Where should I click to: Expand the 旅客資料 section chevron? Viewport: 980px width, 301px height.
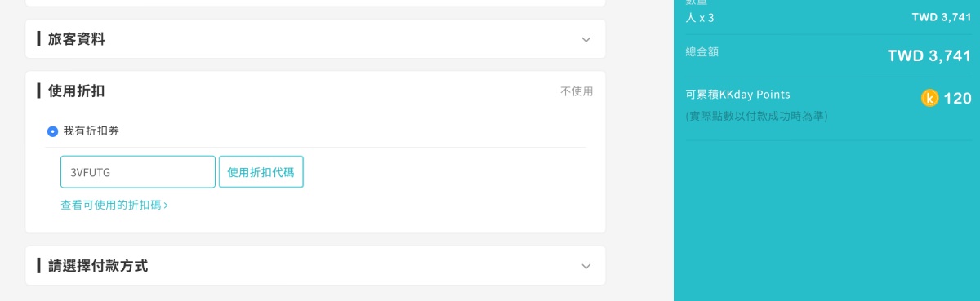click(586, 39)
